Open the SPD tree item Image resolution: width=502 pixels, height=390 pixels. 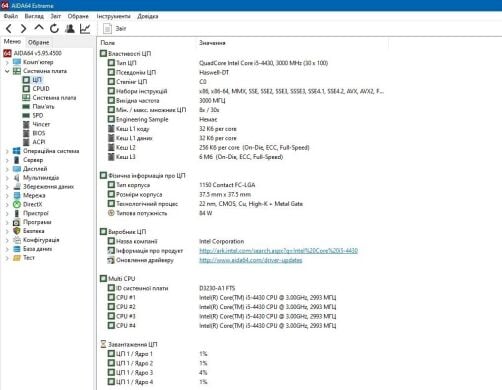(33, 115)
